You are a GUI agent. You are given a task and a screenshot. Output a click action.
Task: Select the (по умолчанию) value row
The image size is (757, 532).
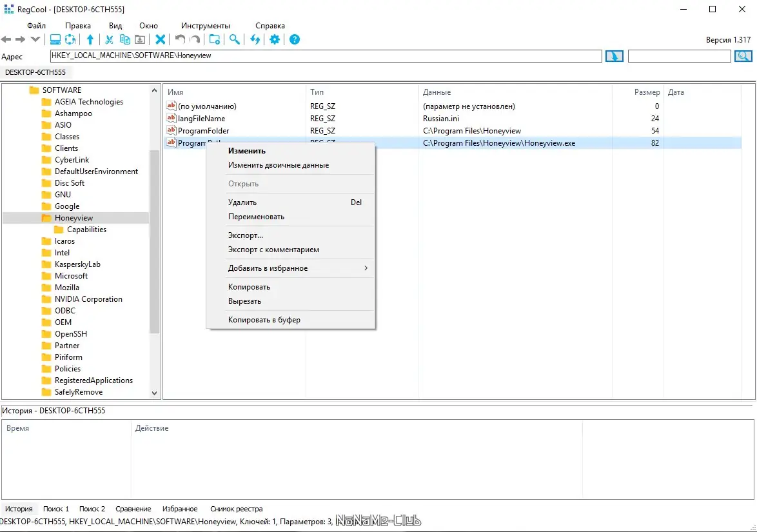453,106
